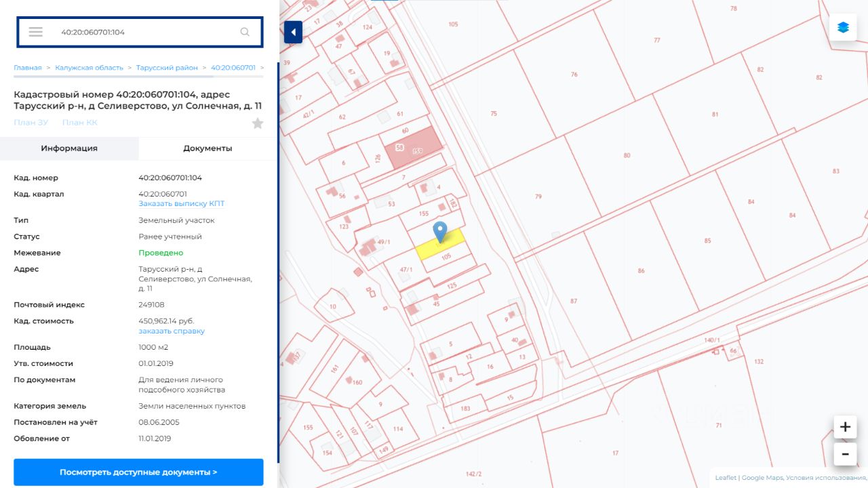868x488 pixels.
Task: Click parcel 86 on the map
Action: coord(641,270)
